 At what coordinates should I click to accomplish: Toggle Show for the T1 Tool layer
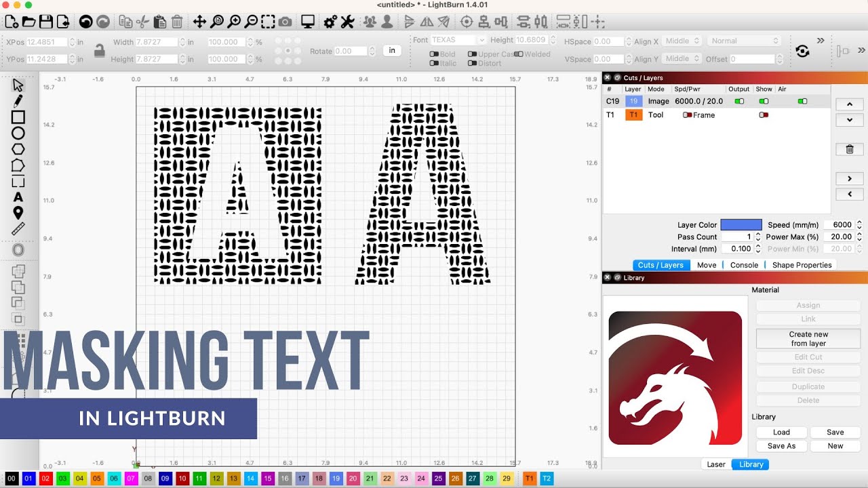point(764,115)
